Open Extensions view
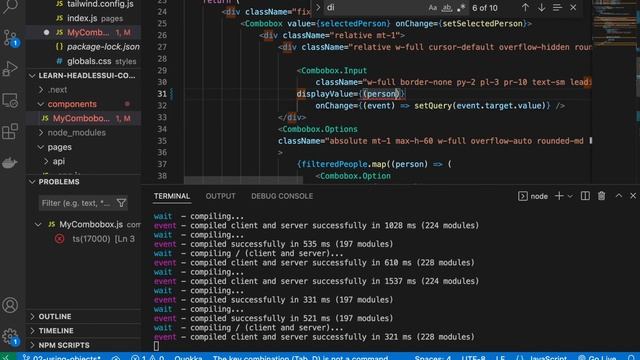 [10, 131]
